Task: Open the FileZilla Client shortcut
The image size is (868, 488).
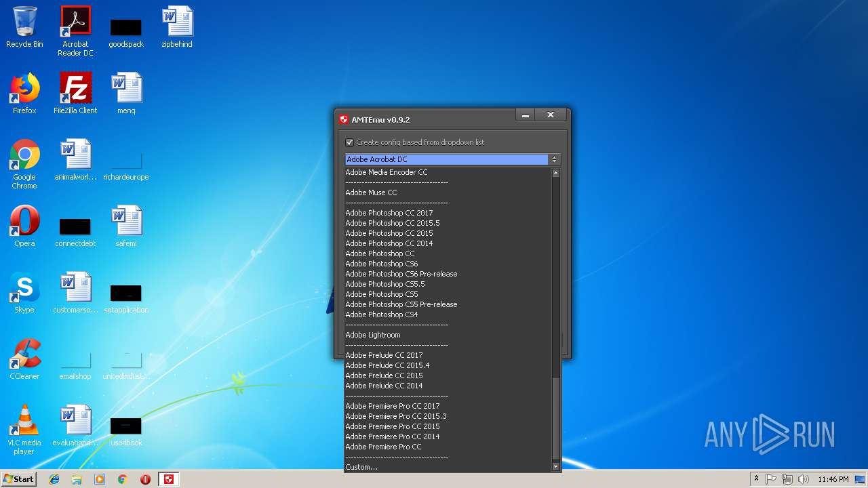Action: click(75, 94)
